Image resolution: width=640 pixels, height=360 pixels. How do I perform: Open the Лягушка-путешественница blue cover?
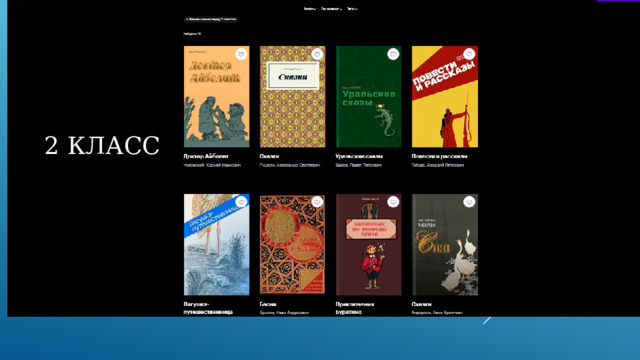pyautogui.click(x=216, y=244)
